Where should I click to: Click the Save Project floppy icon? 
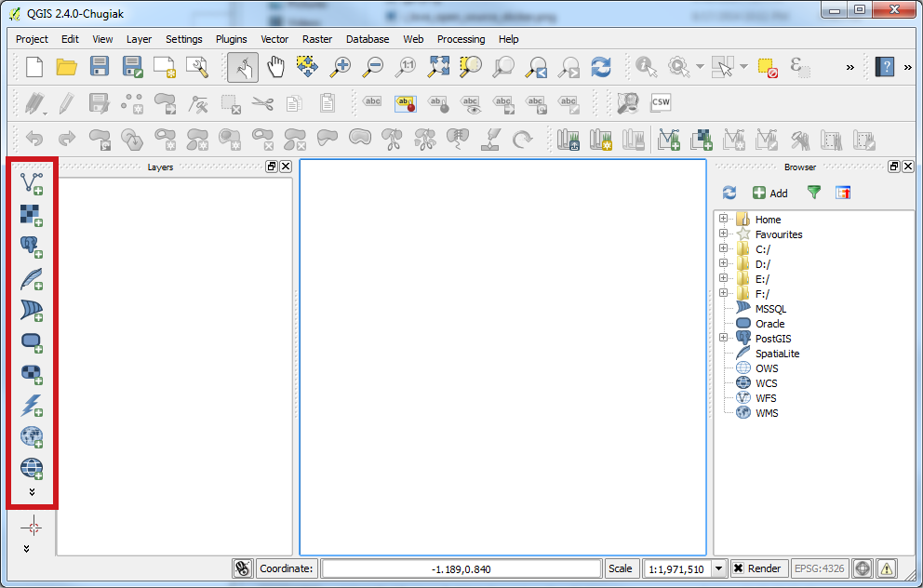pos(100,67)
